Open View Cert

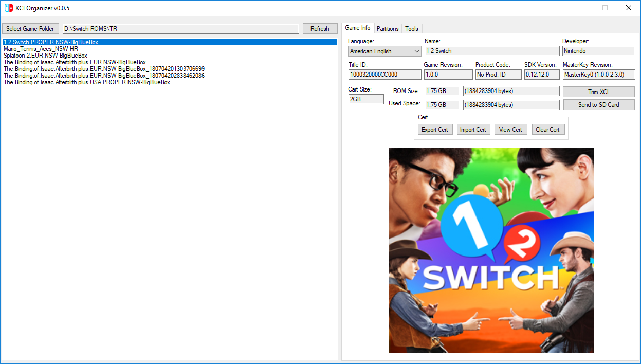511,130
